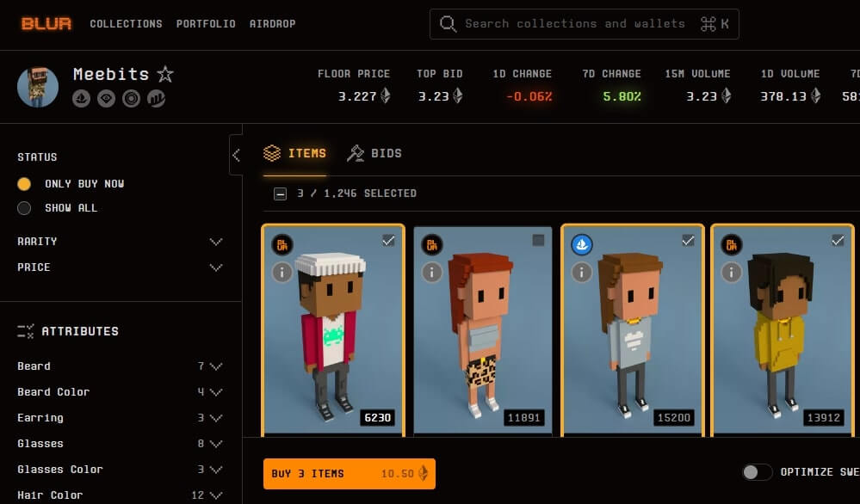Open the concentric-circle link icon under Meebits
Image resolution: width=860 pixels, height=504 pixels.
coord(131,99)
